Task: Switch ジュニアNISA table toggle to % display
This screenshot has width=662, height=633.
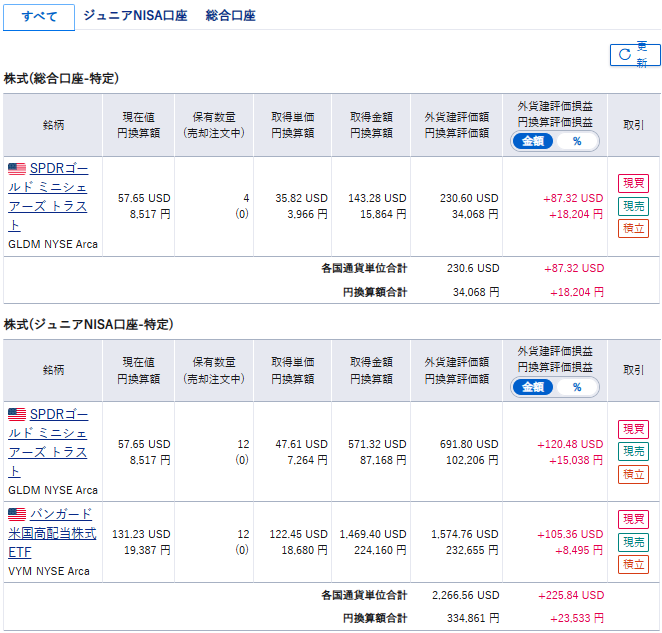Action: (577, 387)
